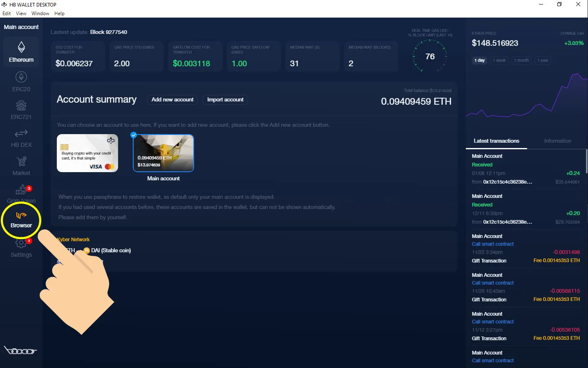Select the Visa credit card purchase thumbnail
588x368 pixels.
coord(87,153)
